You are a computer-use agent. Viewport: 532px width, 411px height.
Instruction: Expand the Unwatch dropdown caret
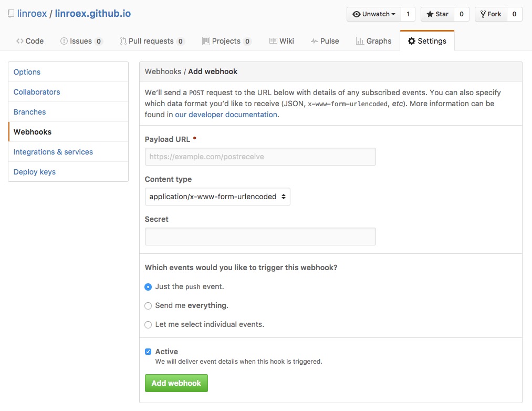[393, 14]
